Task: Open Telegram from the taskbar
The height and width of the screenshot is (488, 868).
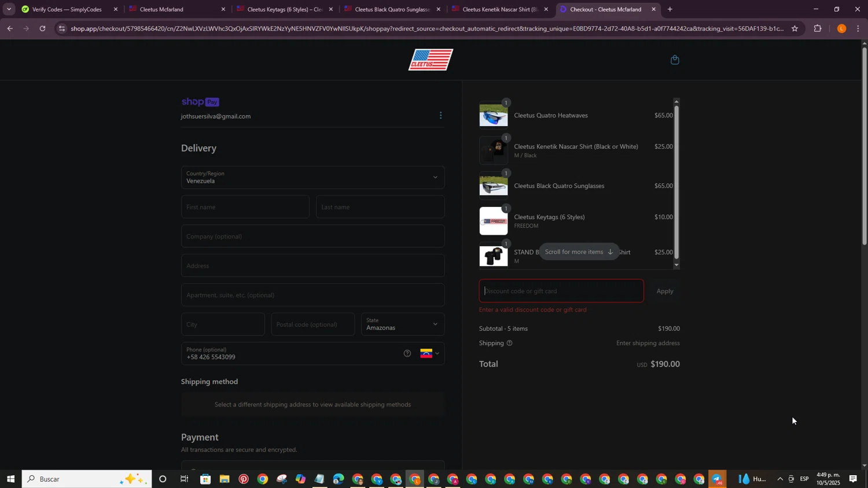Action: [718, 479]
